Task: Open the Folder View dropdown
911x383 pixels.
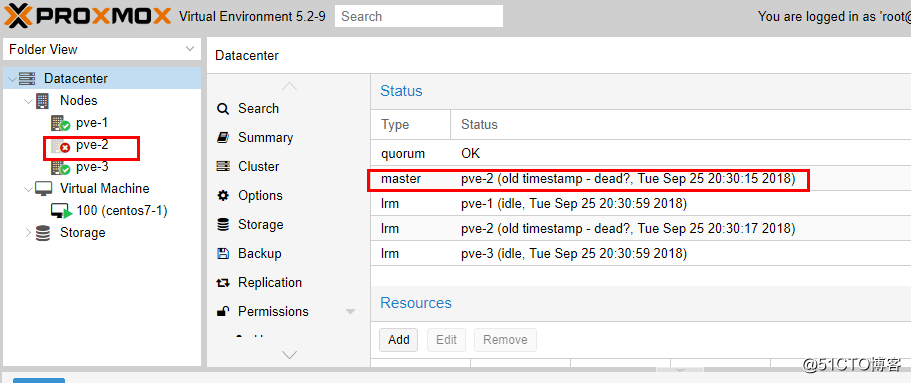Action: (102, 49)
